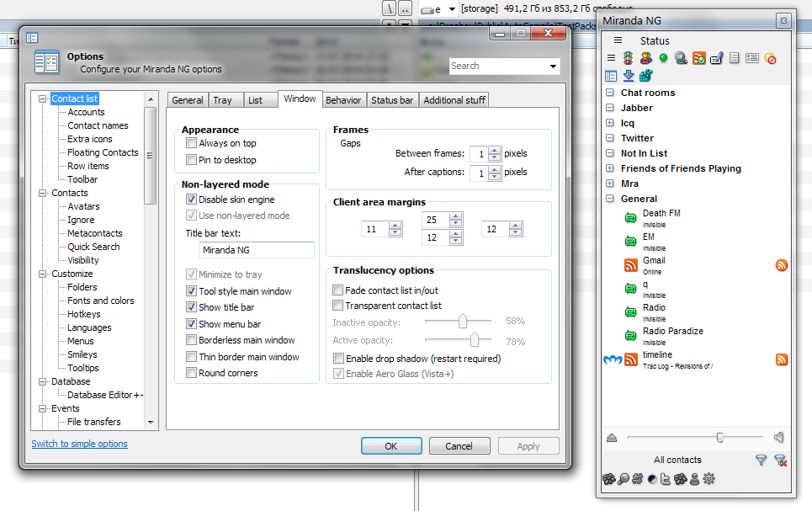Click the smiling sun gear icon in status bar
812x511 pixels.
[x=709, y=479]
